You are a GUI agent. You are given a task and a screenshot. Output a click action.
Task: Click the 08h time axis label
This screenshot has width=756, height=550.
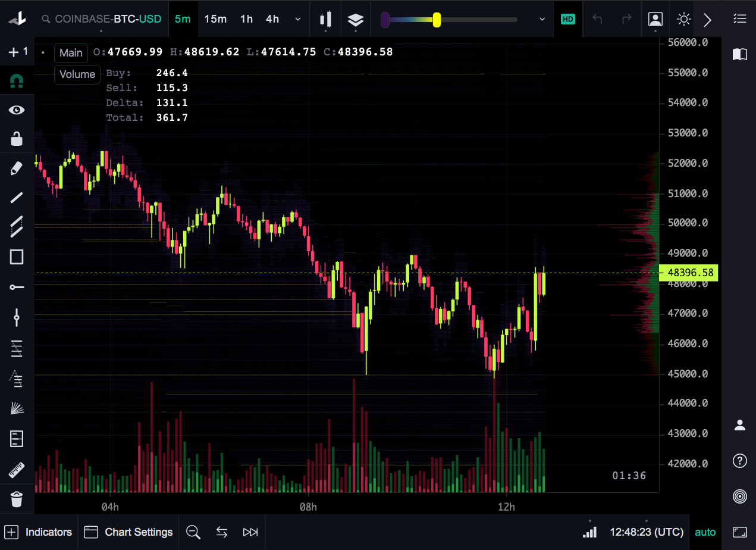[x=308, y=507]
